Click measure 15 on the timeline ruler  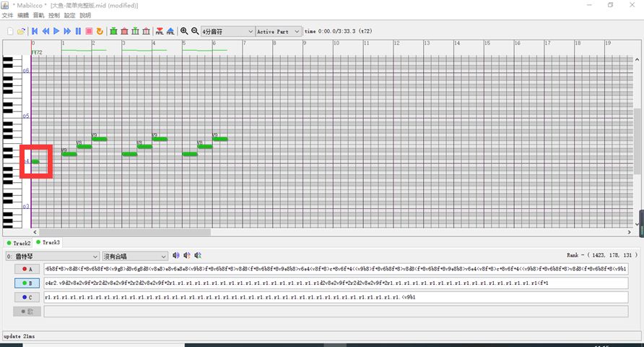[x=487, y=43]
